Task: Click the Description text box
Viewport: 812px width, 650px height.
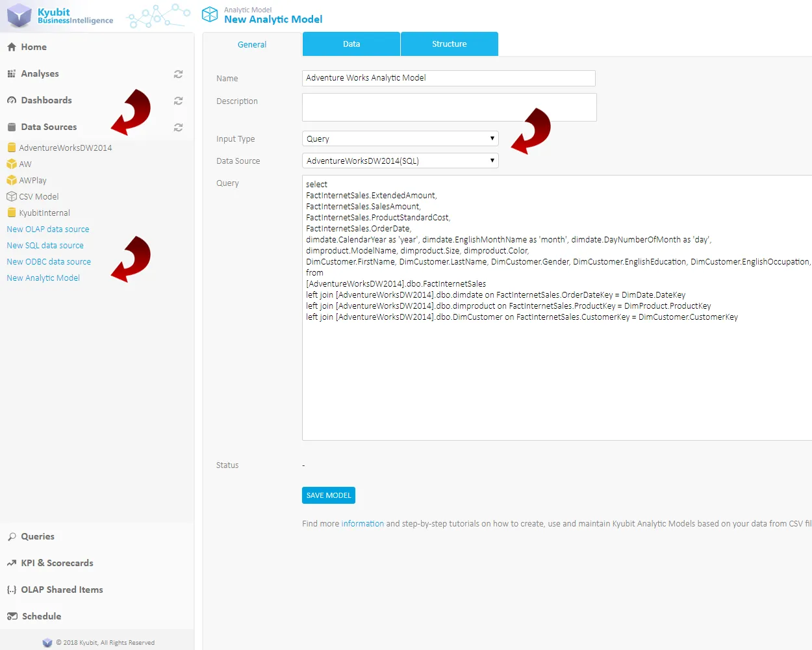Action: 450,107
